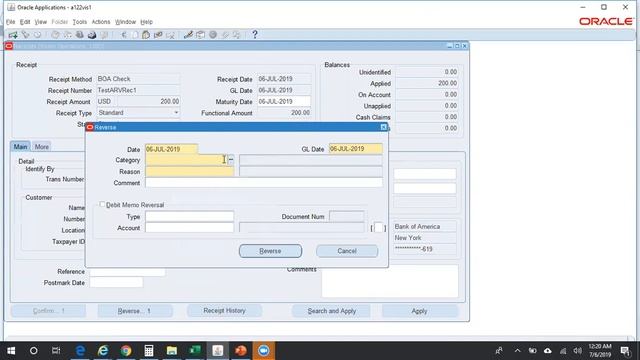Screen dimensions: 640x360
Task: Switch to the Main tab
Action: [20, 147]
